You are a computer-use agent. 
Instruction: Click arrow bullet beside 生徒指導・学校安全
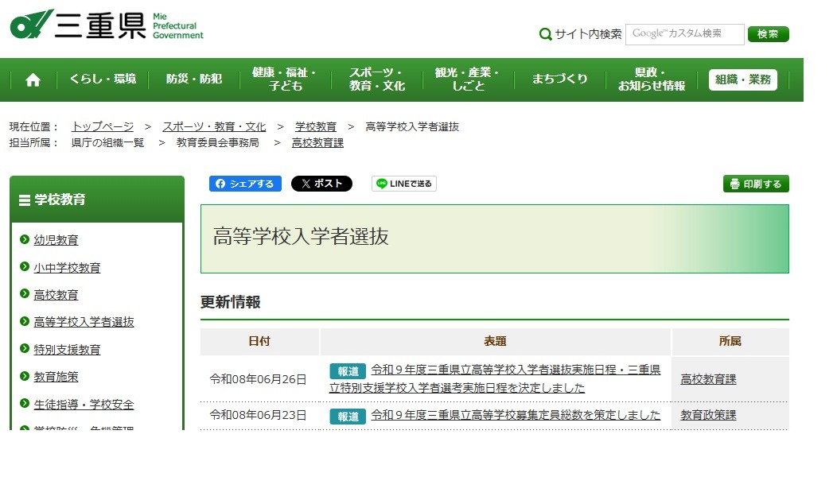point(24,402)
